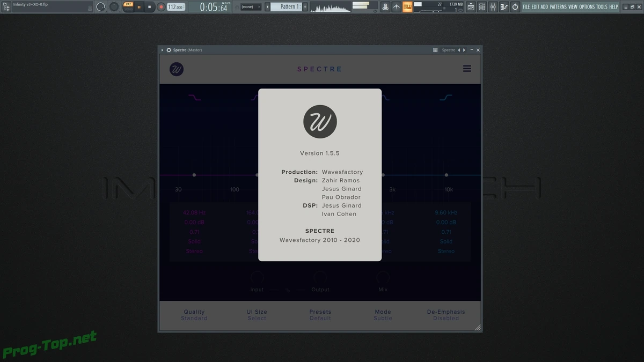Arm the record button
Viewport: 644px width, 362px height.
tap(161, 7)
